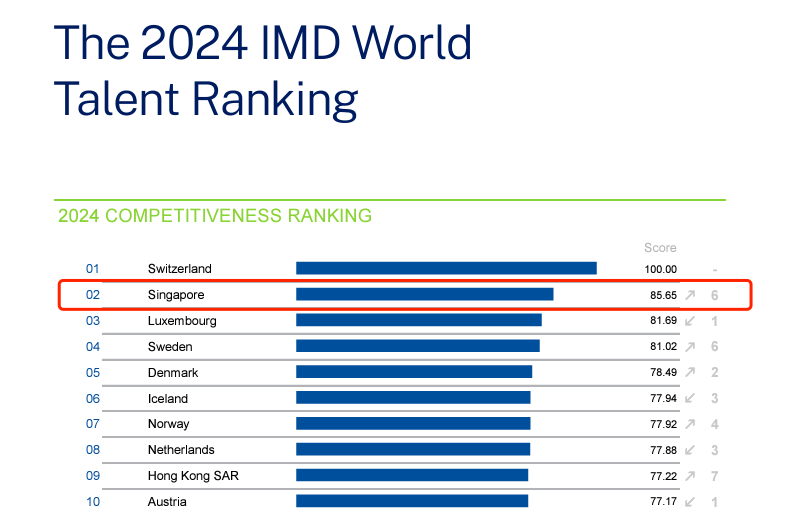The height and width of the screenshot is (512, 807).
Task: Click the Switzerland score bar
Action: (446, 268)
